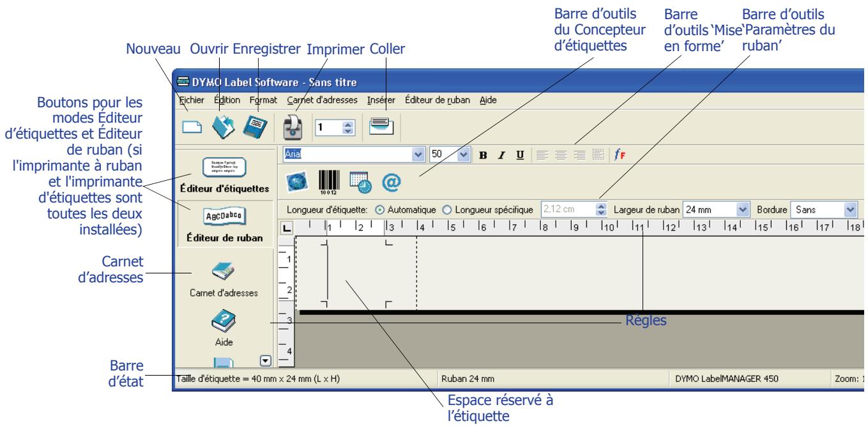Open the Édition menu

(227, 100)
